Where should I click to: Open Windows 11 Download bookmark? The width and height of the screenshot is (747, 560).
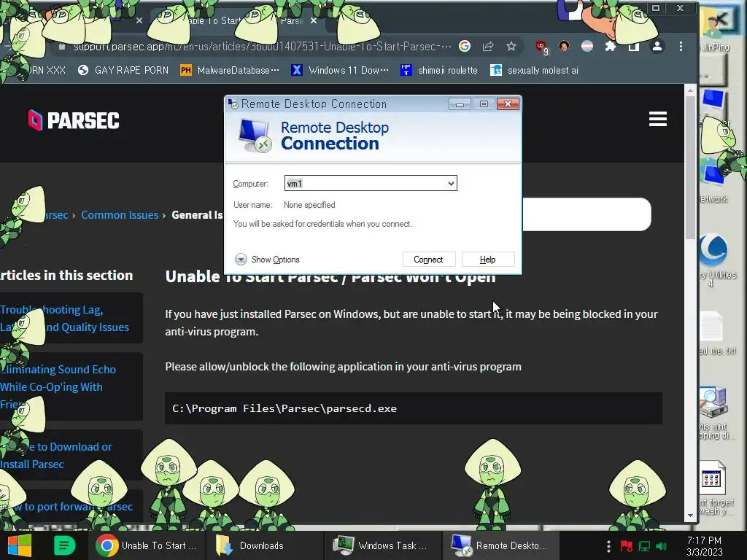(340, 71)
